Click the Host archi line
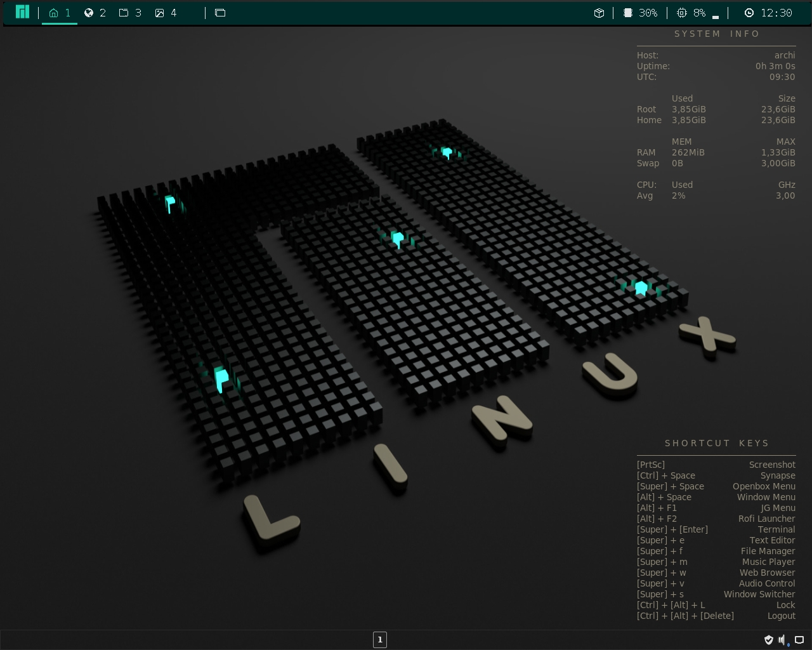The width and height of the screenshot is (812, 650). 716,55
